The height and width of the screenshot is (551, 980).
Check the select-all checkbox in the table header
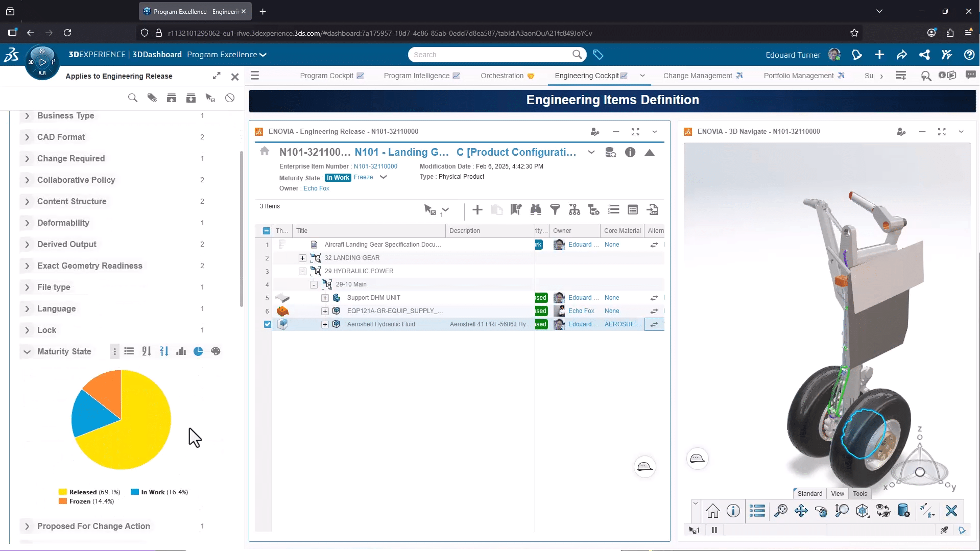266,231
